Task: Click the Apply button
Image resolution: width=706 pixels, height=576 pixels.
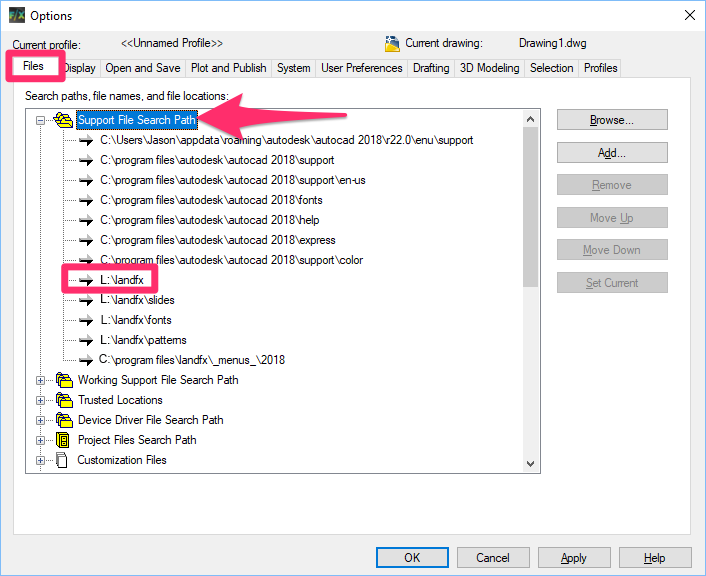Action: coord(574,558)
